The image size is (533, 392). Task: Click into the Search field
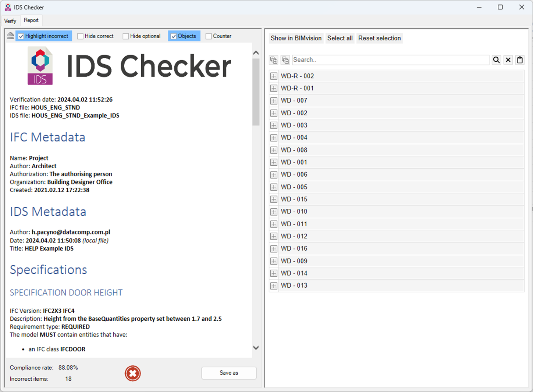coord(391,60)
